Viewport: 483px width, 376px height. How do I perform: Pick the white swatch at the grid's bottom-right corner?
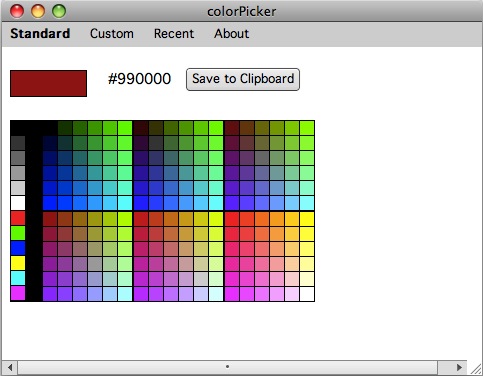click(307, 294)
